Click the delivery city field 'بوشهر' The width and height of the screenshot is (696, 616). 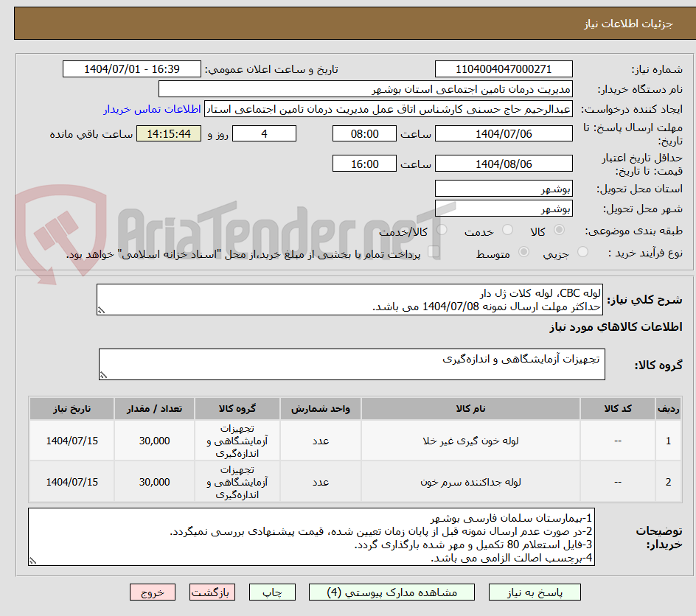504,209
